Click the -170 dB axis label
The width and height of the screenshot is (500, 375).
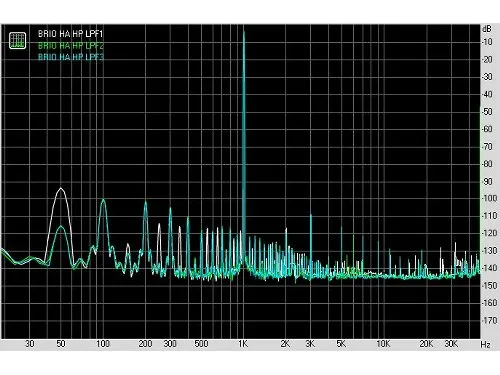tap(489, 320)
